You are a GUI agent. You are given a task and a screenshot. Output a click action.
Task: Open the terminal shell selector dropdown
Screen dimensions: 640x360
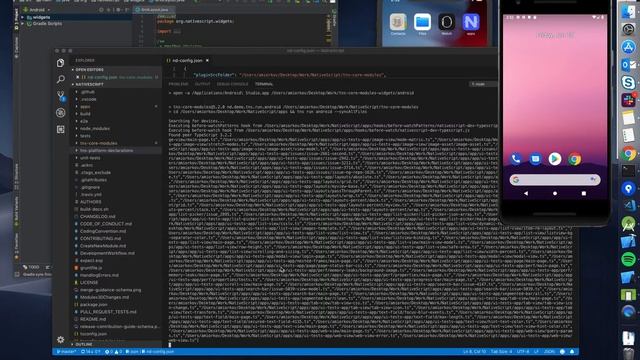(x=482, y=84)
